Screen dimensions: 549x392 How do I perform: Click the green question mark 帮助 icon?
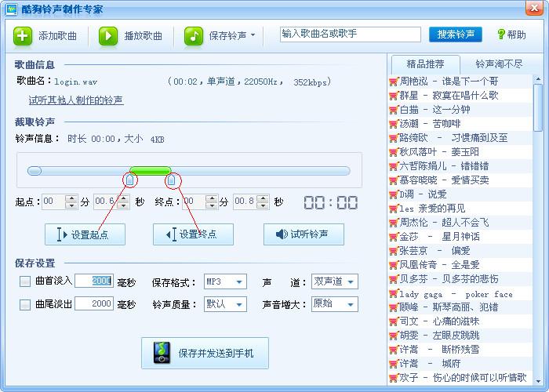pos(501,34)
